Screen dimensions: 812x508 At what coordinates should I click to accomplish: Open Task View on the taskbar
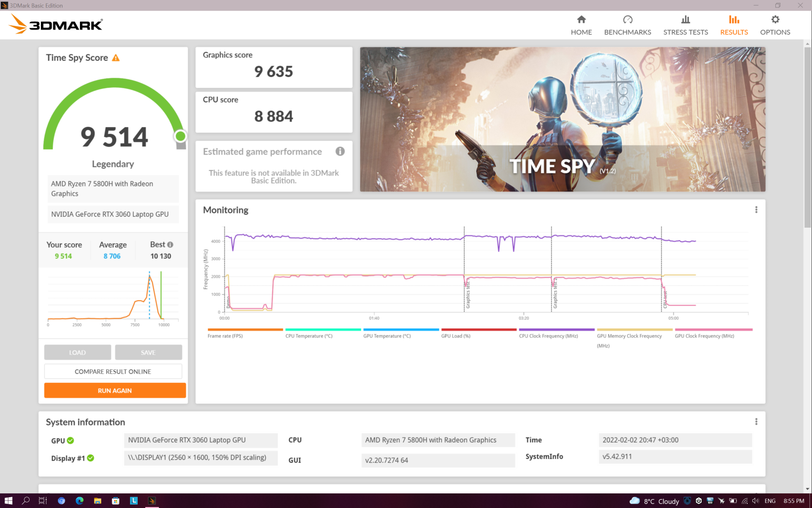[x=43, y=501]
